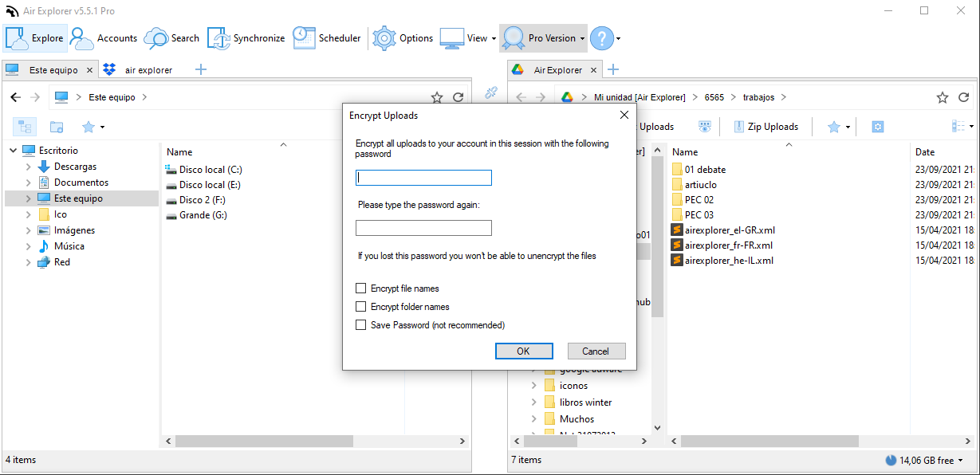Confirm encryption by clicking OK
This screenshot has width=980, height=475.
point(524,351)
